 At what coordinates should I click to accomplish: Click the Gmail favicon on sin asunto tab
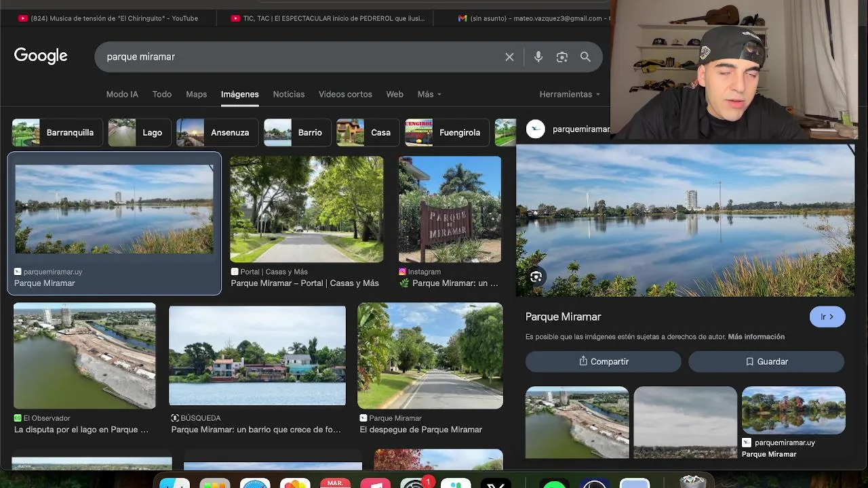[x=462, y=18]
